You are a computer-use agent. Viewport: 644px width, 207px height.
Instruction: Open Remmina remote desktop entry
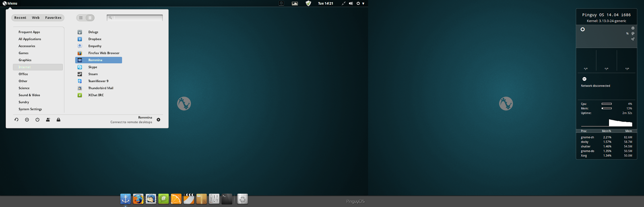click(x=99, y=60)
